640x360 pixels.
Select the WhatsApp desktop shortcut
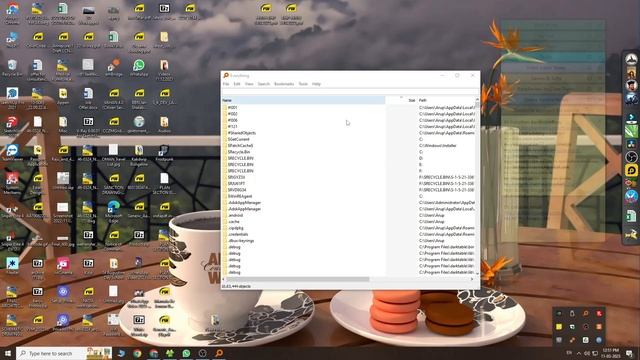pos(139,68)
